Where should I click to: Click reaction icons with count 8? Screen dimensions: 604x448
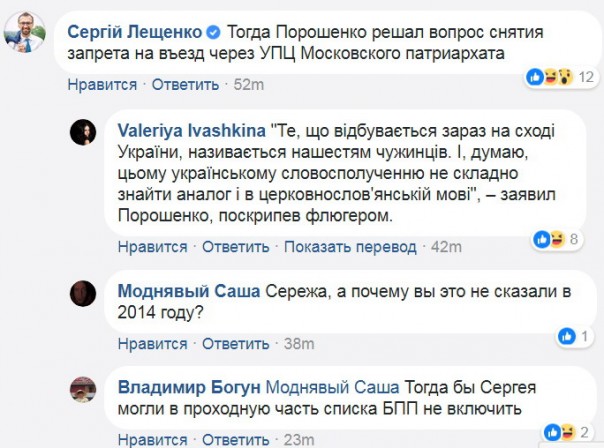(x=558, y=238)
